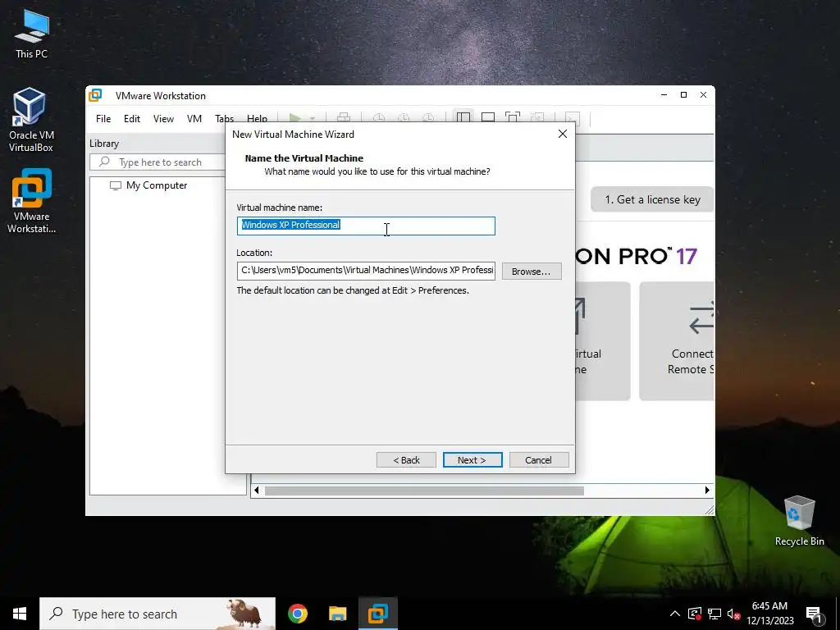Expand hidden system tray icons chevron
840x630 pixels.
[675, 614]
